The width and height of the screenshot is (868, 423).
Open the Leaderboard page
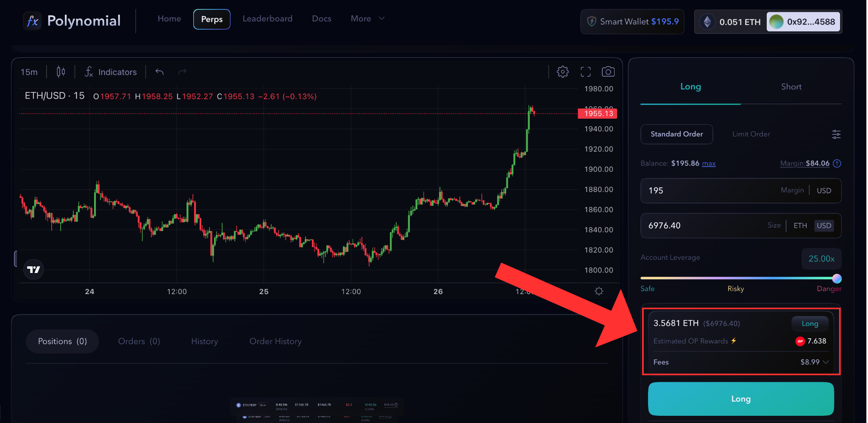tap(267, 19)
